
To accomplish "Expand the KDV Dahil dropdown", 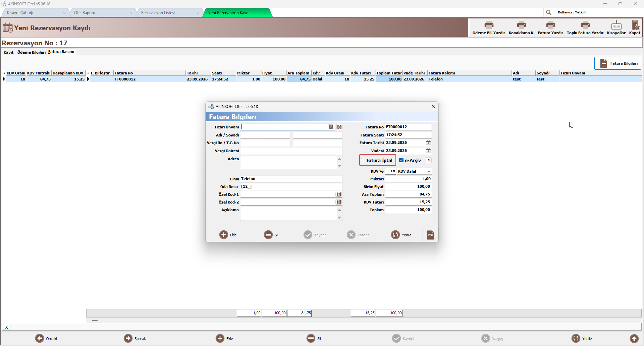I will [x=429, y=171].
